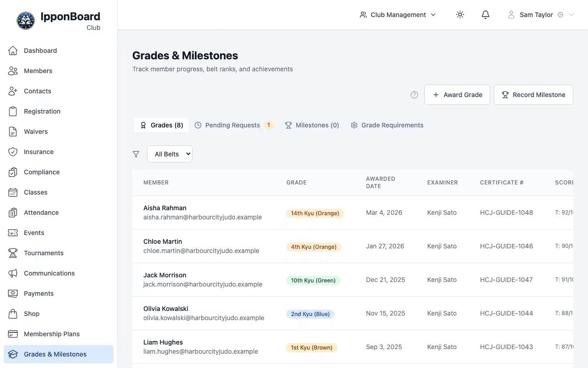The image size is (588, 368).
Task: Switch to the Grades (8) tab
Action: click(161, 125)
